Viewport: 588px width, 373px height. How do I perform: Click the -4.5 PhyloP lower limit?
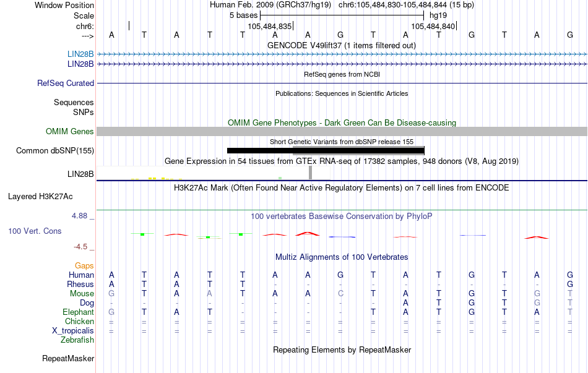pyautogui.click(x=80, y=247)
